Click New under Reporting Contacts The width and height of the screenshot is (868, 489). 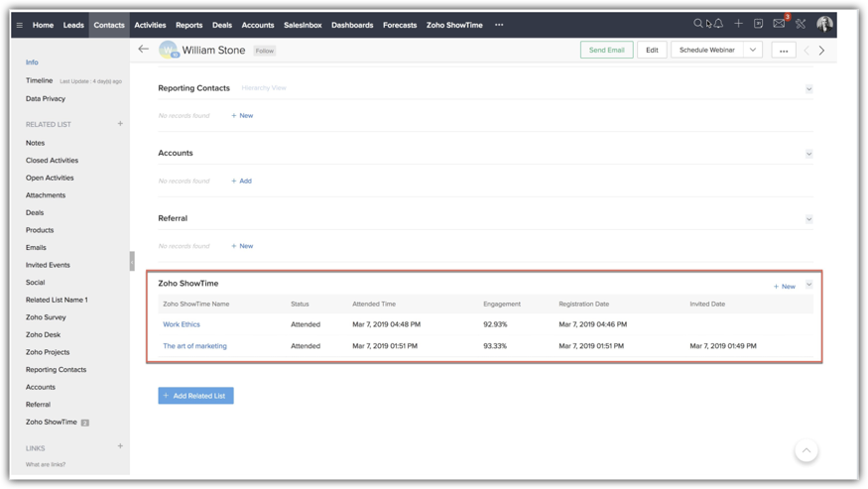pos(242,116)
